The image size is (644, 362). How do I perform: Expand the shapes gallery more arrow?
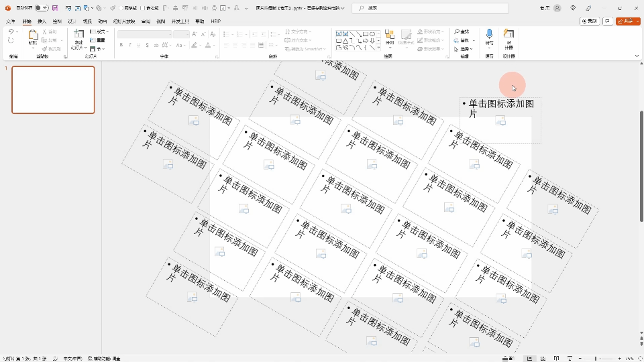(379, 48)
